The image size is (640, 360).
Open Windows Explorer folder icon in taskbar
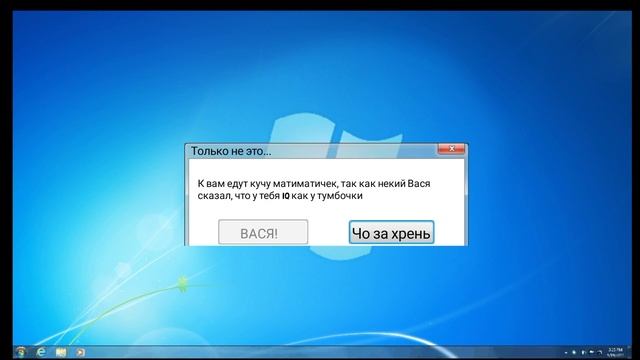point(61,352)
